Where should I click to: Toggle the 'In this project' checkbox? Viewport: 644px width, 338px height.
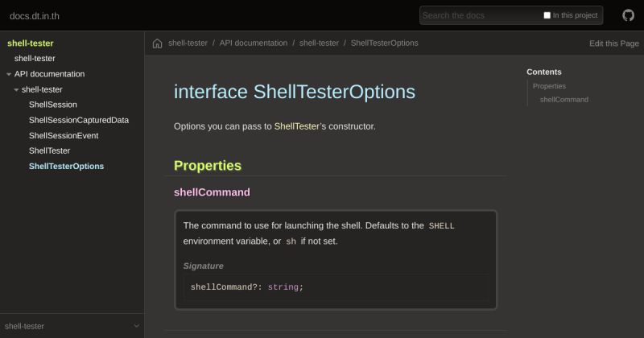coord(547,15)
